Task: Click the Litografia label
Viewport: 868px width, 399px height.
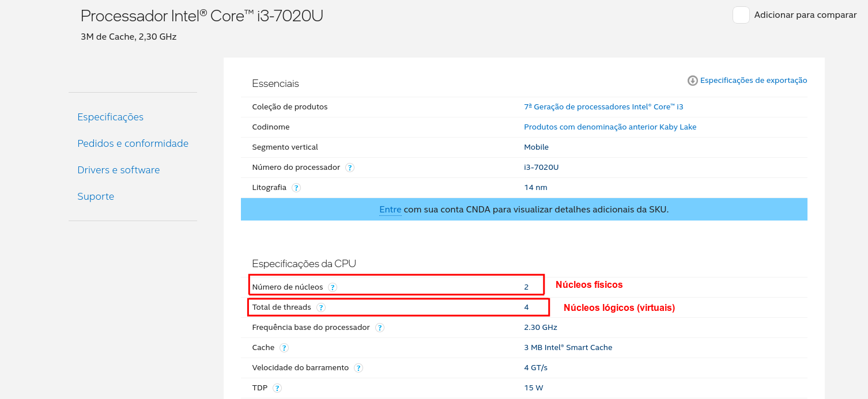Action: [269, 188]
